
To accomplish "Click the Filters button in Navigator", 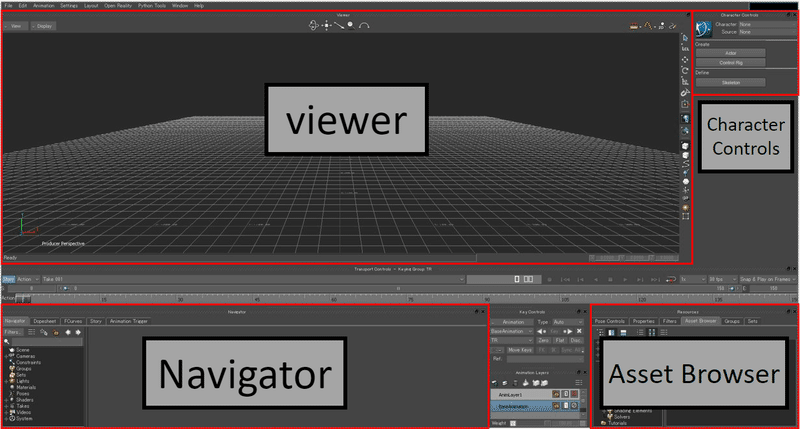I will pos(12,332).
